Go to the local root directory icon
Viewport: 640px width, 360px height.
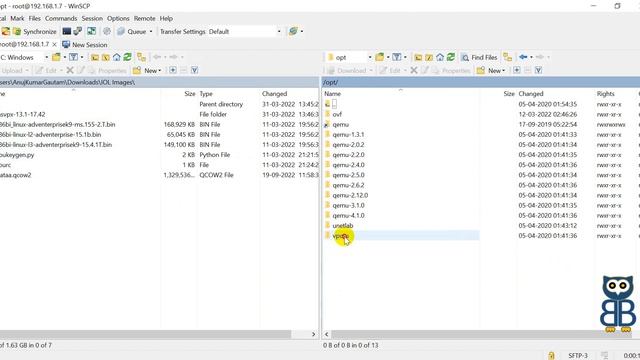pyautogui.click(x=105, y=58)
